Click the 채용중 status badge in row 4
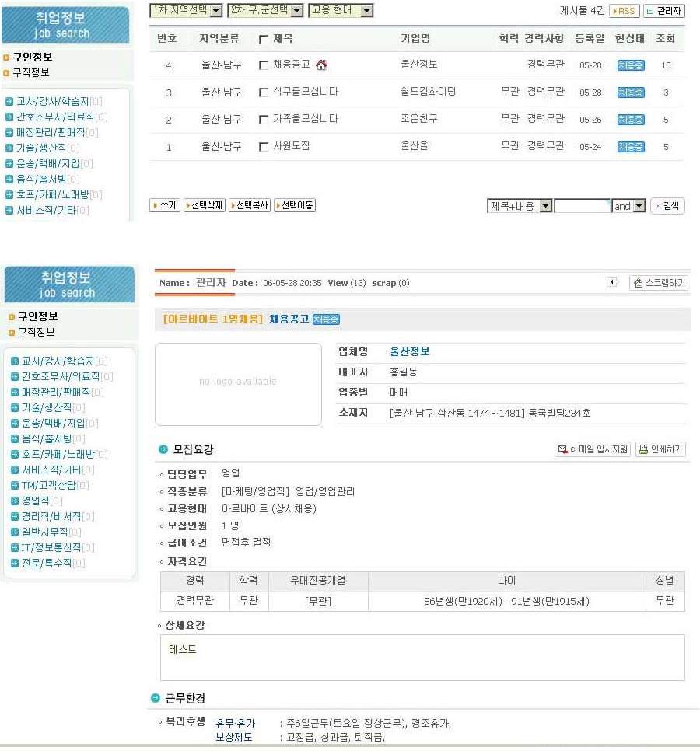 [631, 65]
